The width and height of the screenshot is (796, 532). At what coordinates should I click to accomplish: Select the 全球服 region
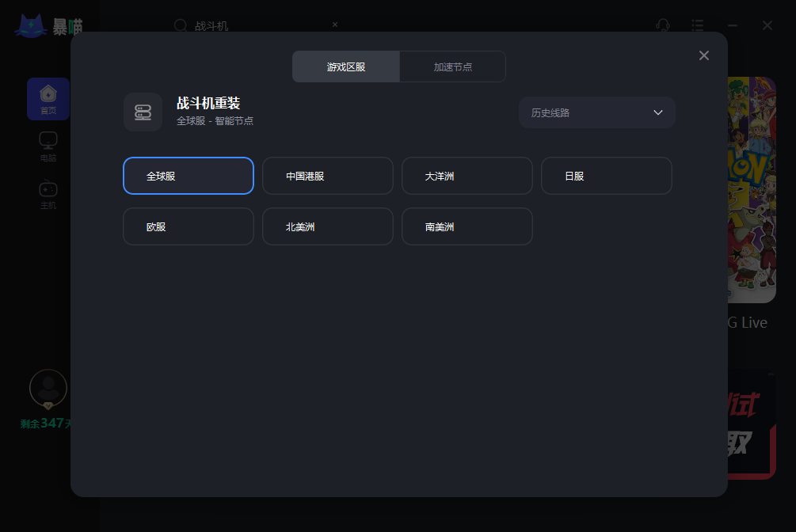tap(189, 176)
